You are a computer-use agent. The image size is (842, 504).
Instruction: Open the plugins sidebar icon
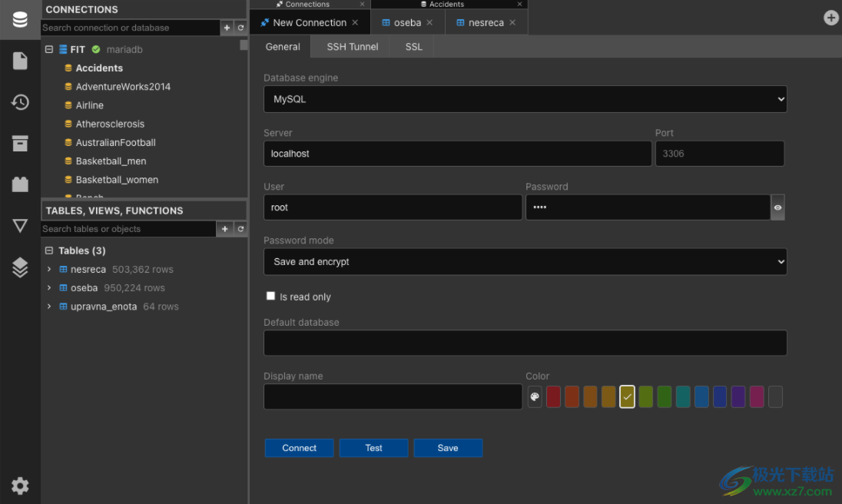point(20,184)
